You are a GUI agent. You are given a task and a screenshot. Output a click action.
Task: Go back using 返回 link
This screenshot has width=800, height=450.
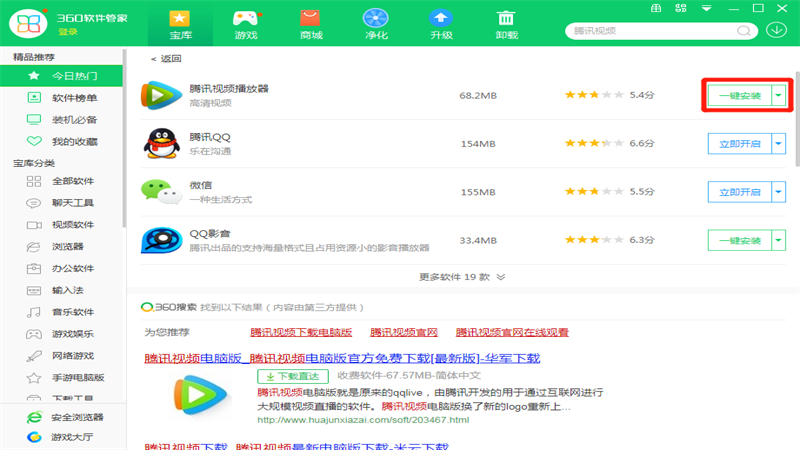(166, 59)
